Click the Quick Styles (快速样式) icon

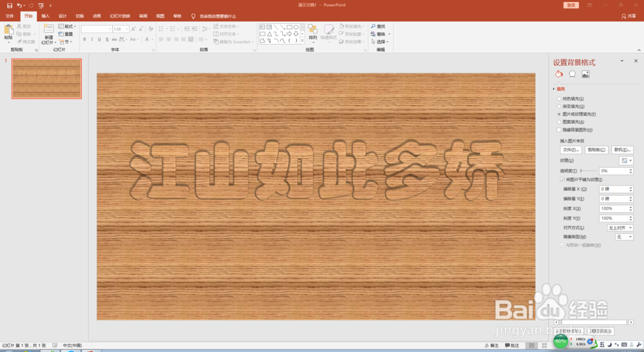tap(328, 29)
